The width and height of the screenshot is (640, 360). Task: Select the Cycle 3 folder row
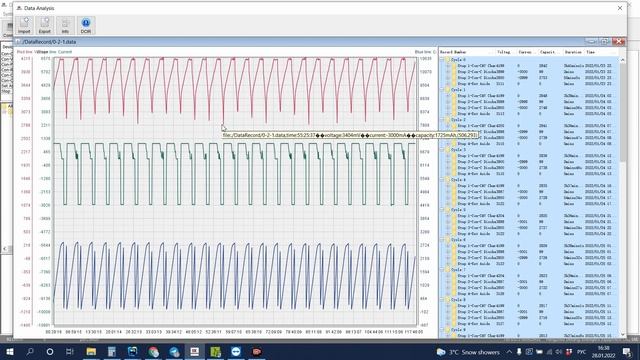coord(529,150)
